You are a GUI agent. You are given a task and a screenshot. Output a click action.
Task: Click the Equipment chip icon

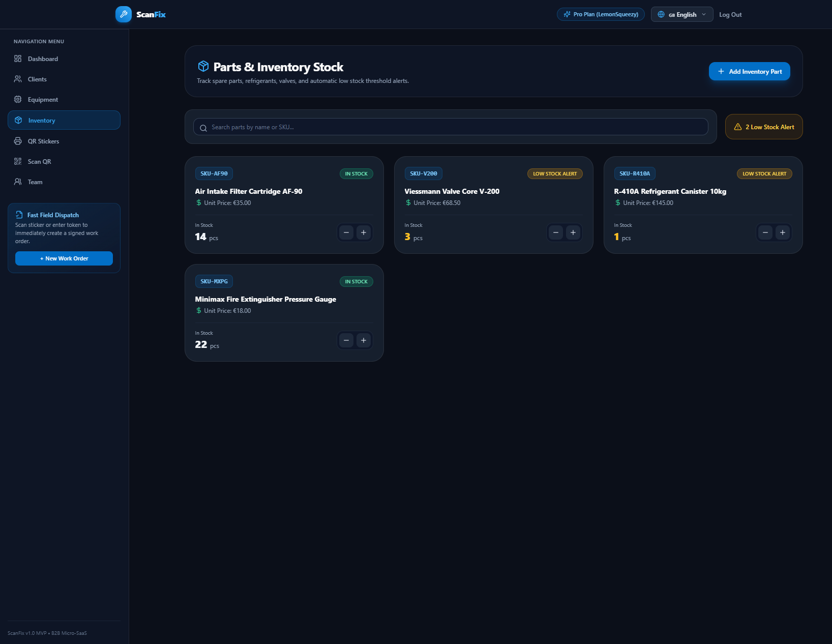click(18, 99)
